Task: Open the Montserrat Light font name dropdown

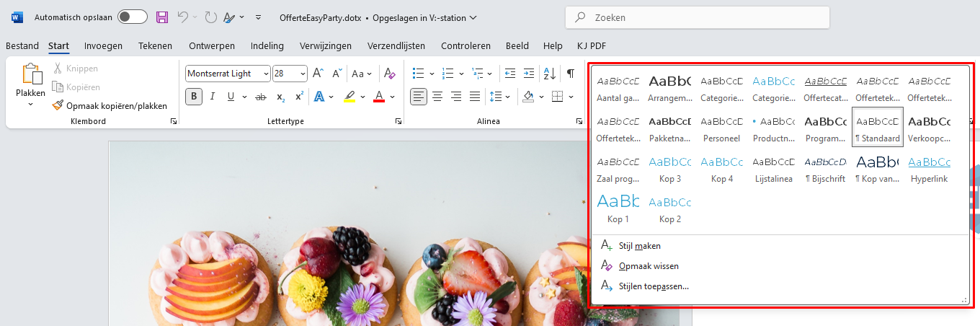Action: 266,74
